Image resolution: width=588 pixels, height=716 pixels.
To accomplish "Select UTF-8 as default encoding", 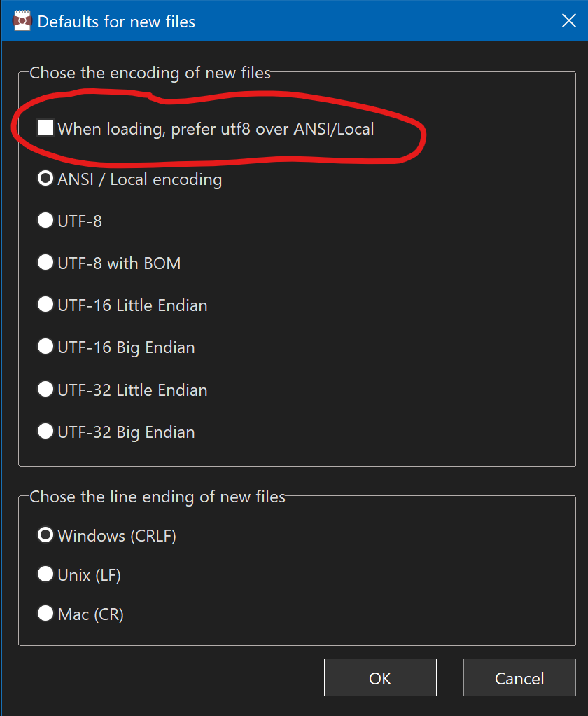I will (45, 220).
